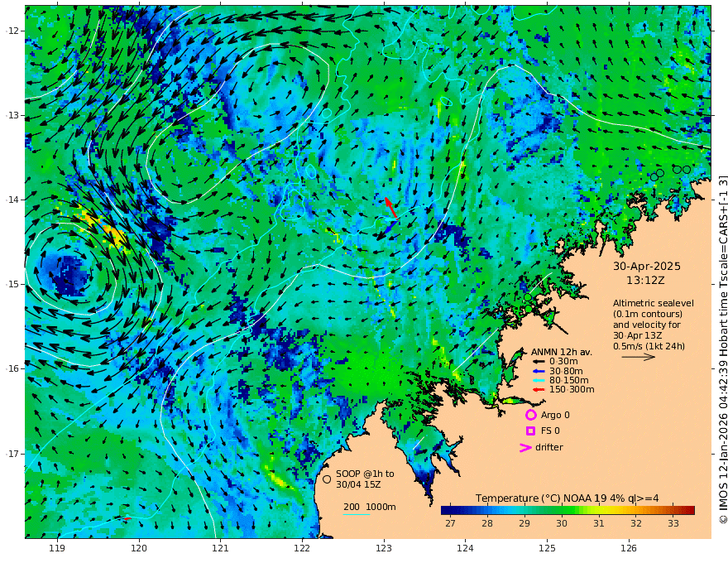The image size is (728, 563).
Task: Click the '33' colorbar tick label
Action: [x=673, y=523]
